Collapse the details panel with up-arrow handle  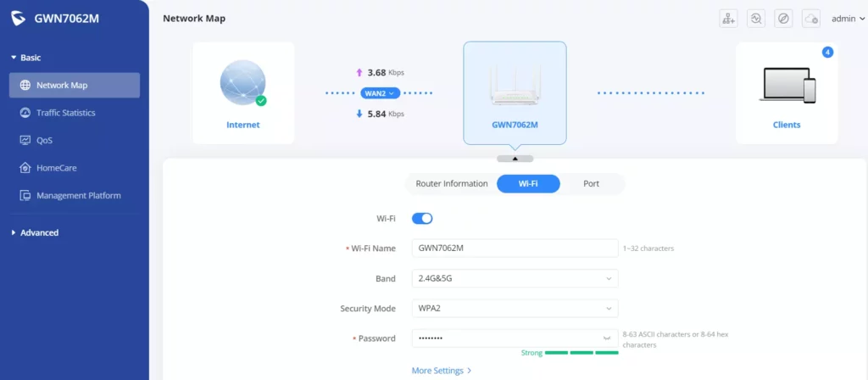click(x=515, y=159)
